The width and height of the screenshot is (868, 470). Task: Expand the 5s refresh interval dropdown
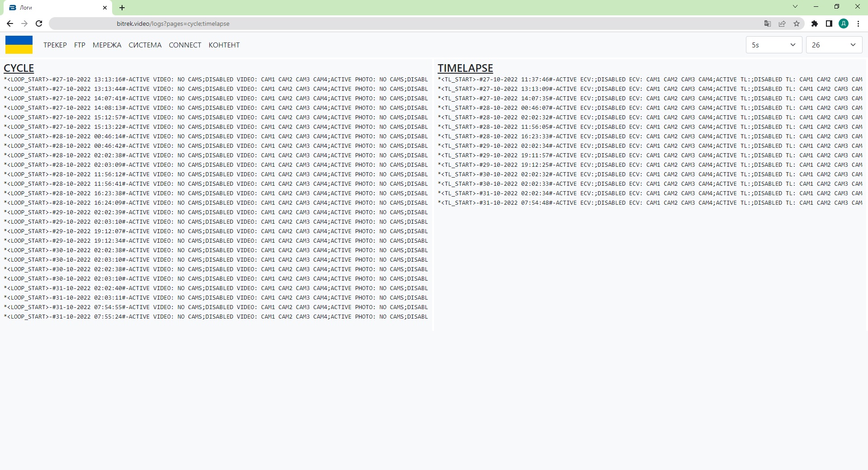point(774,45)
